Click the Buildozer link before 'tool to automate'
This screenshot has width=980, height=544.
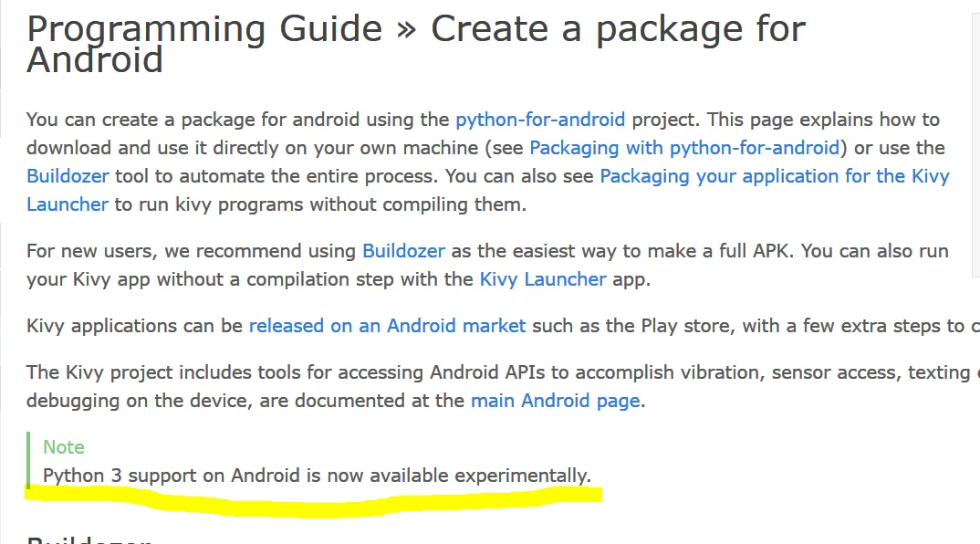(x=68, y=176)
